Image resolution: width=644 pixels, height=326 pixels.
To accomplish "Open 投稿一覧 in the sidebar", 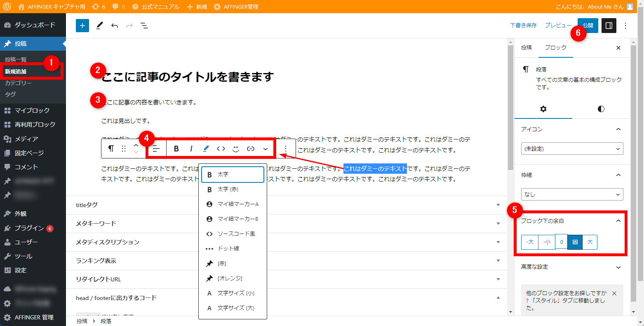I will (x=16, y=59).
